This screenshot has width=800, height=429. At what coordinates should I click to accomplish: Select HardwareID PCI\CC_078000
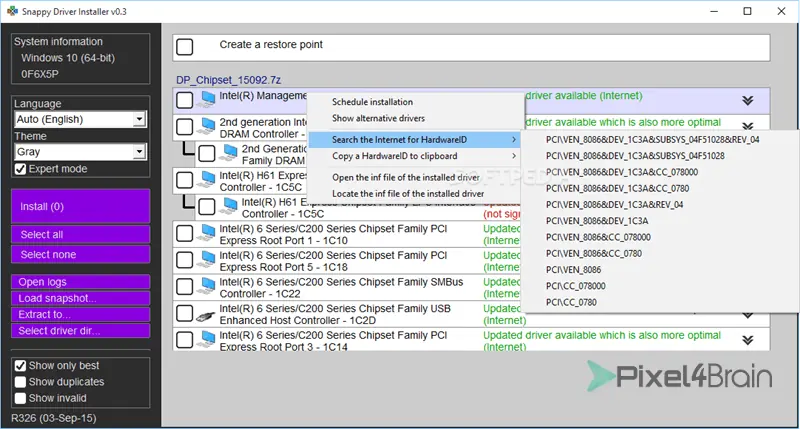click(576, 286)
